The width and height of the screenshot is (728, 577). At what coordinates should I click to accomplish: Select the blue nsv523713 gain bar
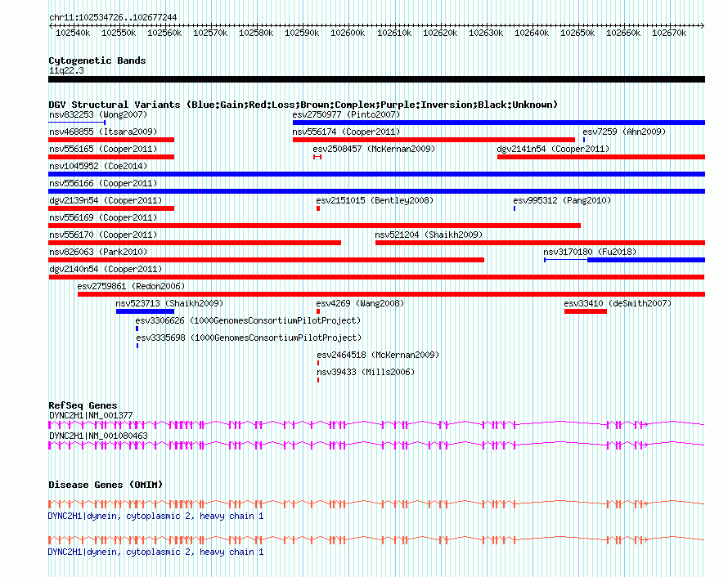[x=145, y=311]
